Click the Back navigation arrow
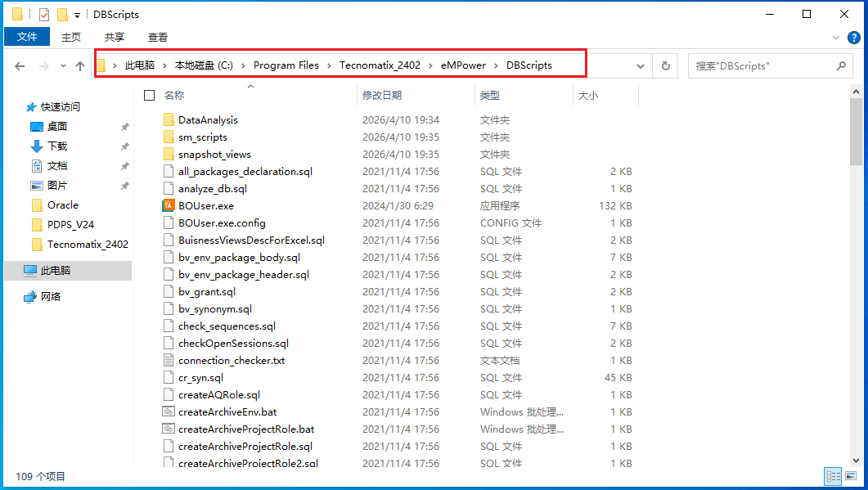 (20, 66)
